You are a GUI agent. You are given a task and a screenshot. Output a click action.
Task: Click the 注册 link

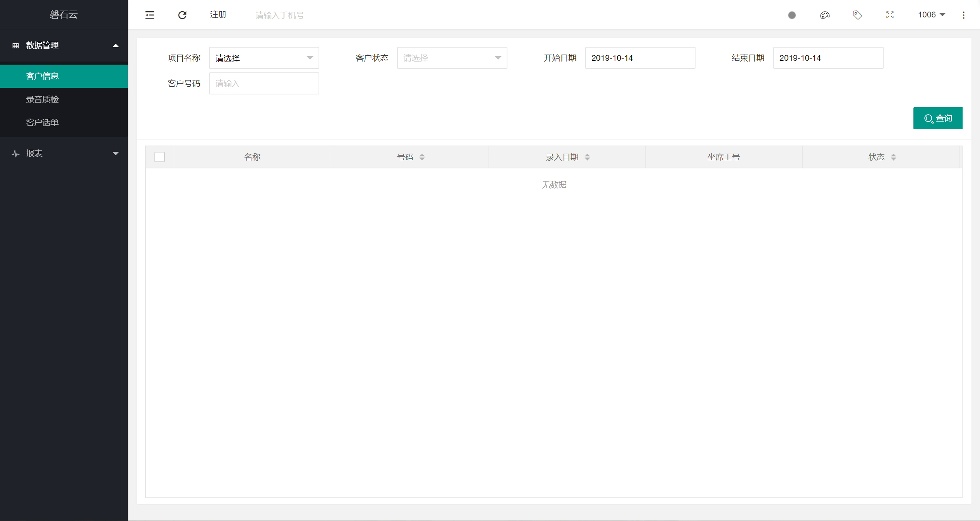[218, 15]
